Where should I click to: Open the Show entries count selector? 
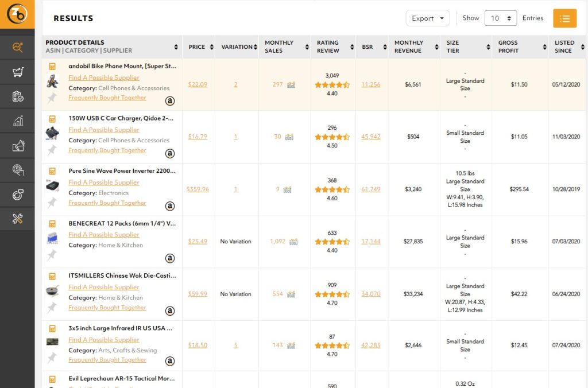pyautogui.click(x=501, y=18)
